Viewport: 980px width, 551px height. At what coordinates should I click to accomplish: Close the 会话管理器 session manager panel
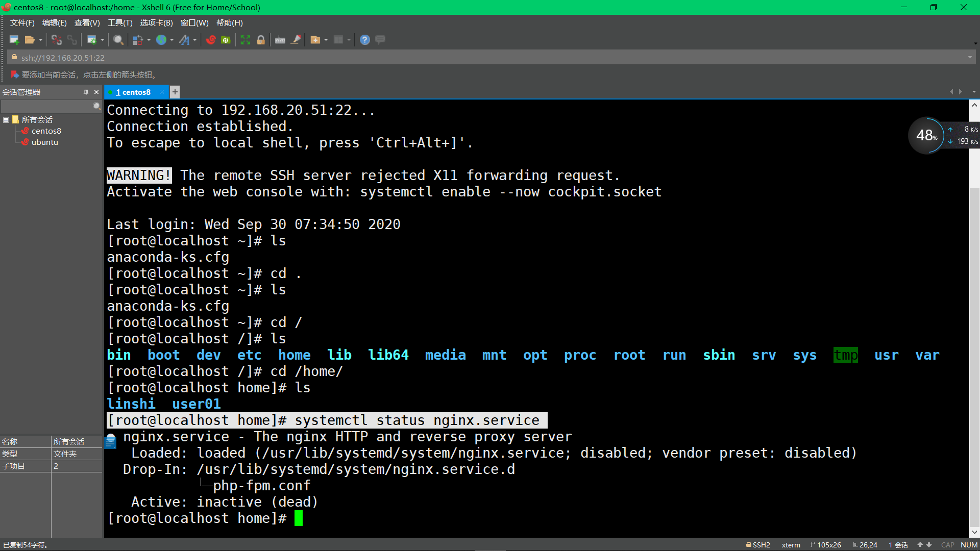tap(96, 92)
